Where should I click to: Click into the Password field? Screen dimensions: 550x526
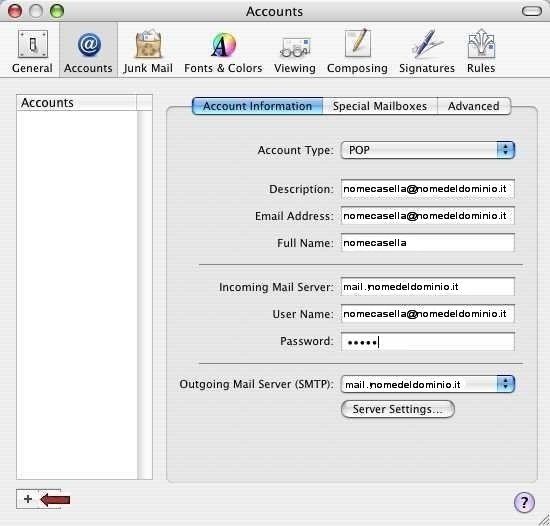click(x=428, y=342)
